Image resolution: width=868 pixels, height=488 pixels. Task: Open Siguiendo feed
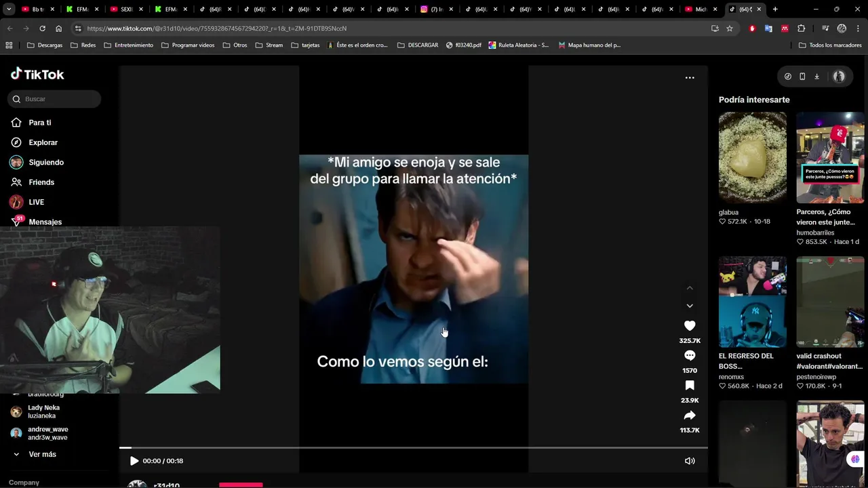46,163
